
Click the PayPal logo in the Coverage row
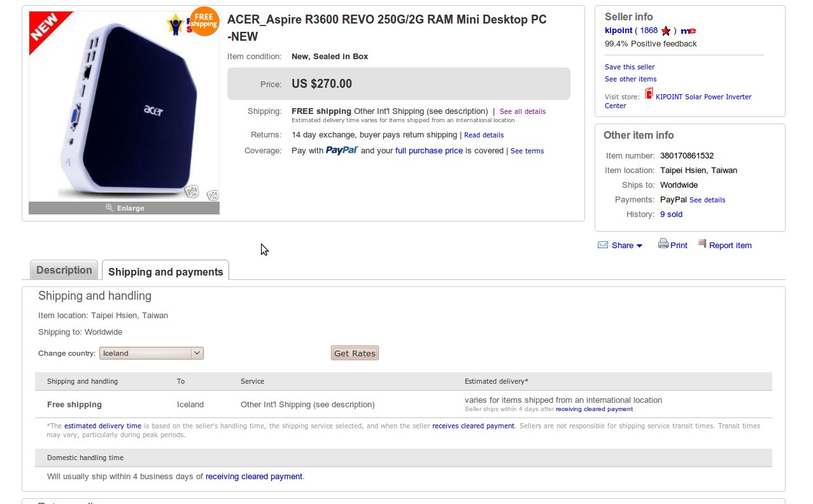[x=342, y=151]
